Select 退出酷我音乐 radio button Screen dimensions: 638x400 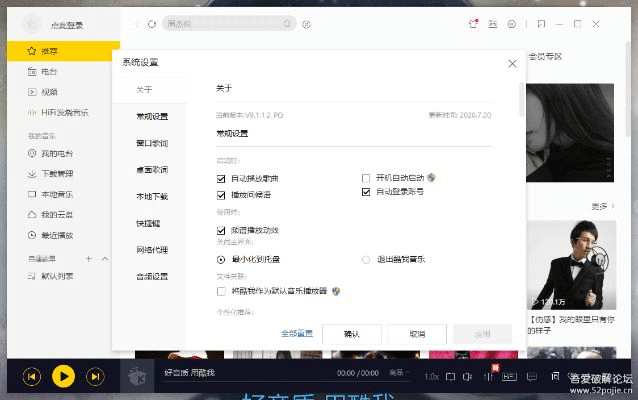366,259
